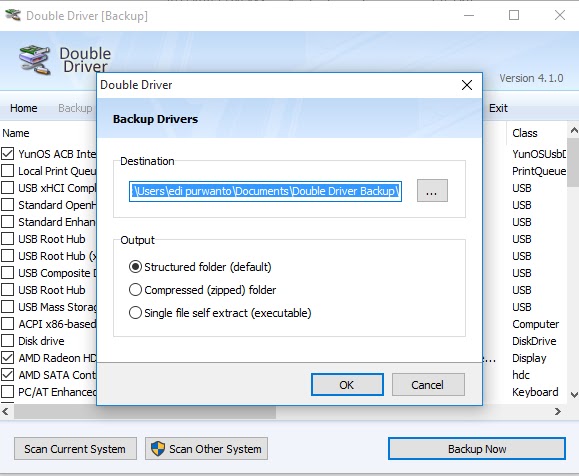Image resolution: width=579 pixels, height=476 pixels.
Task: Sort by the Name column header
Action: (x=16, y=133)
